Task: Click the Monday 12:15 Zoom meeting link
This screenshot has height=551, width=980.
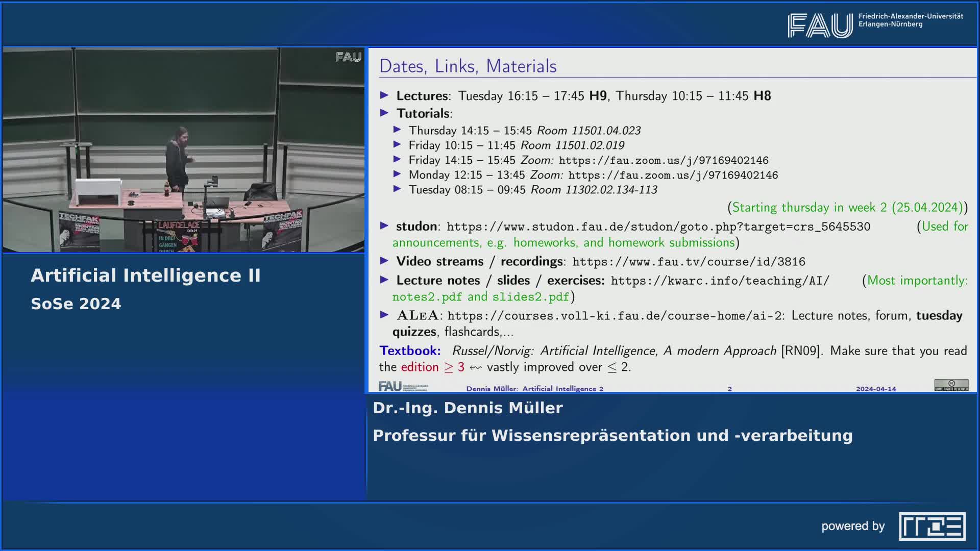Action: pos(673,176)
